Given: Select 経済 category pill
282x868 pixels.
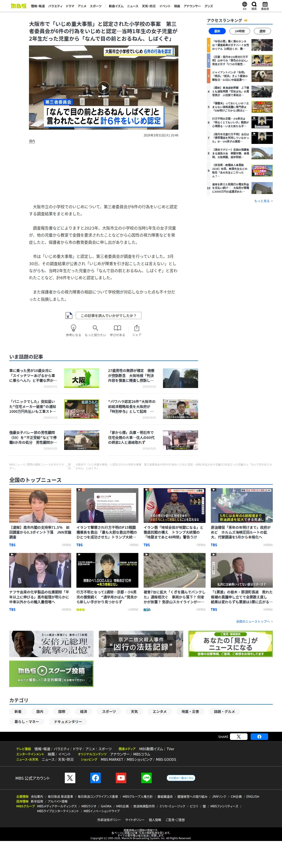Looking at the screenshot, I should 83,711.
